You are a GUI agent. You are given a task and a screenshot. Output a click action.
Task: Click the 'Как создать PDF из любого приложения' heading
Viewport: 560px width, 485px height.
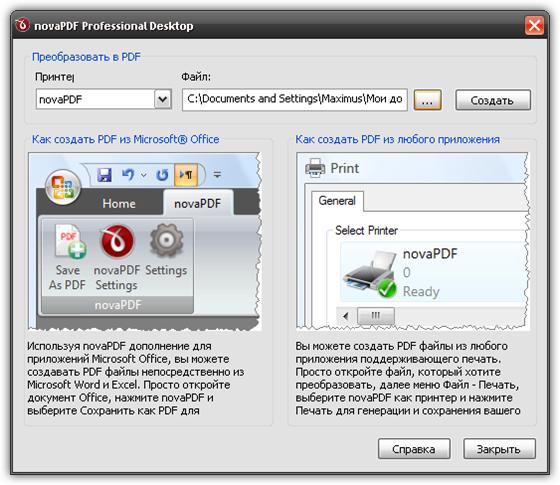pyautogui.click(x=398, y=139)
